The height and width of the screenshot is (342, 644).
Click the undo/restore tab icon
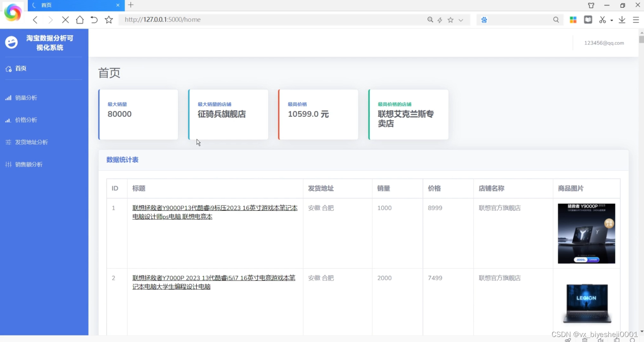[x=94, y=20]
